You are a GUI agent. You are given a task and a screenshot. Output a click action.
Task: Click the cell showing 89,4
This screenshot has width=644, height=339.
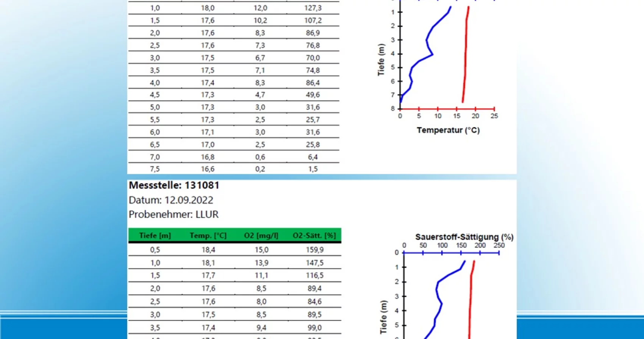(x=315, y=289)
